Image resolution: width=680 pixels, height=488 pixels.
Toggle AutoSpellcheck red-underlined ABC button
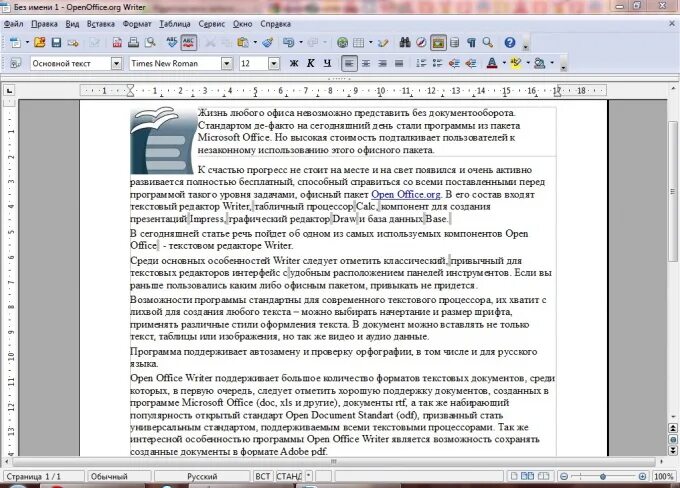189,43
